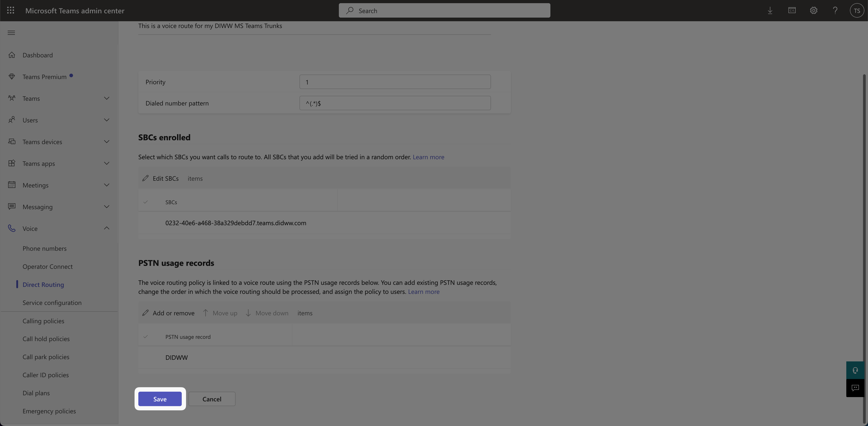Open Call hold policies page

coord(46,339)
